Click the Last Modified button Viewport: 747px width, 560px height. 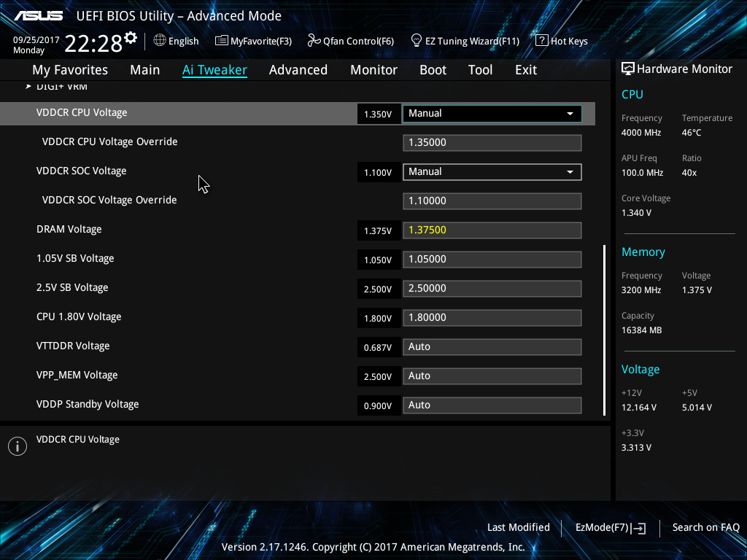pyautogui.click(x=519, y=528)
